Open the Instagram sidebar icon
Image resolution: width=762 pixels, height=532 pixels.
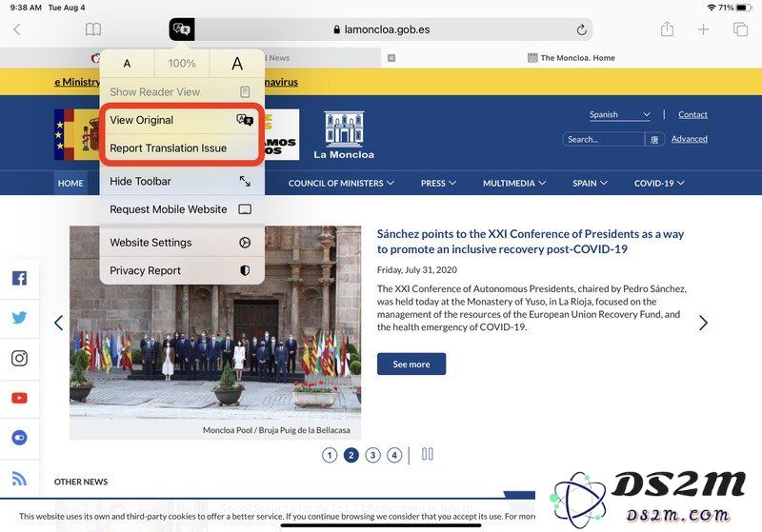click(x=19, y=358)
